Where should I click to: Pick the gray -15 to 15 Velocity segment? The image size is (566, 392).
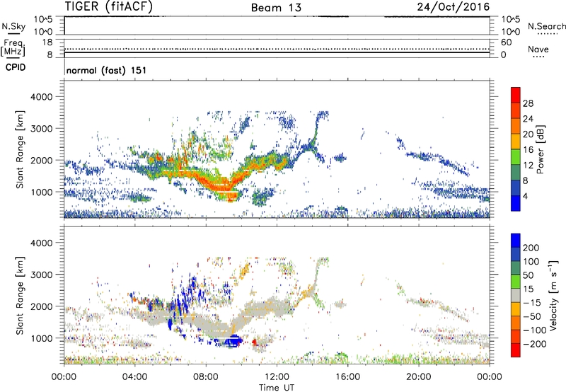[x=516, y=295]
